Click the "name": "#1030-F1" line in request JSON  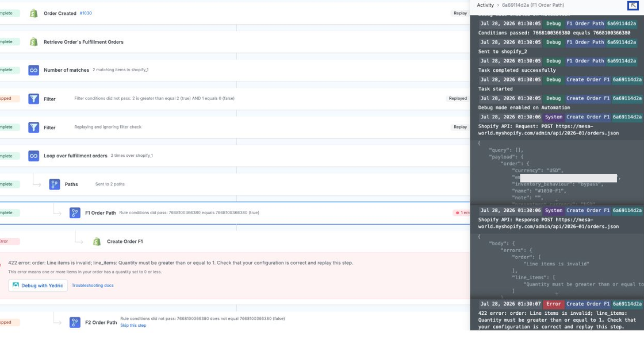(x=539, y=191)
